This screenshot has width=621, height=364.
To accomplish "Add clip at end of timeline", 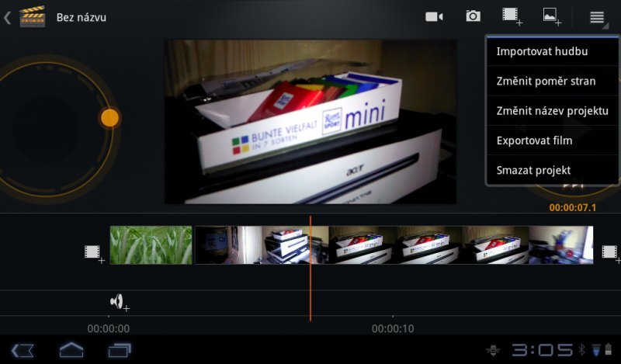I will tap(609, 252).
